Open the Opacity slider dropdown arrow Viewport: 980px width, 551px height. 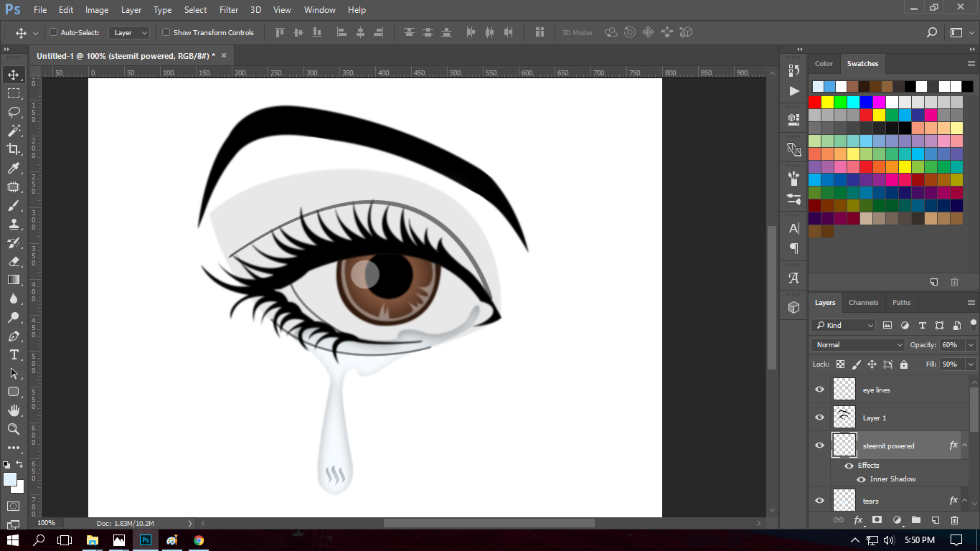click(x=971, y=345)
